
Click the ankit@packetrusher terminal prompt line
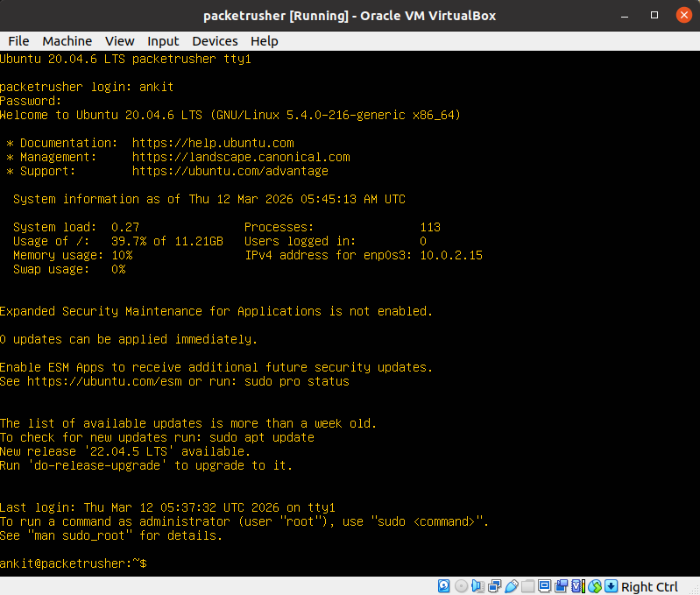74,563
